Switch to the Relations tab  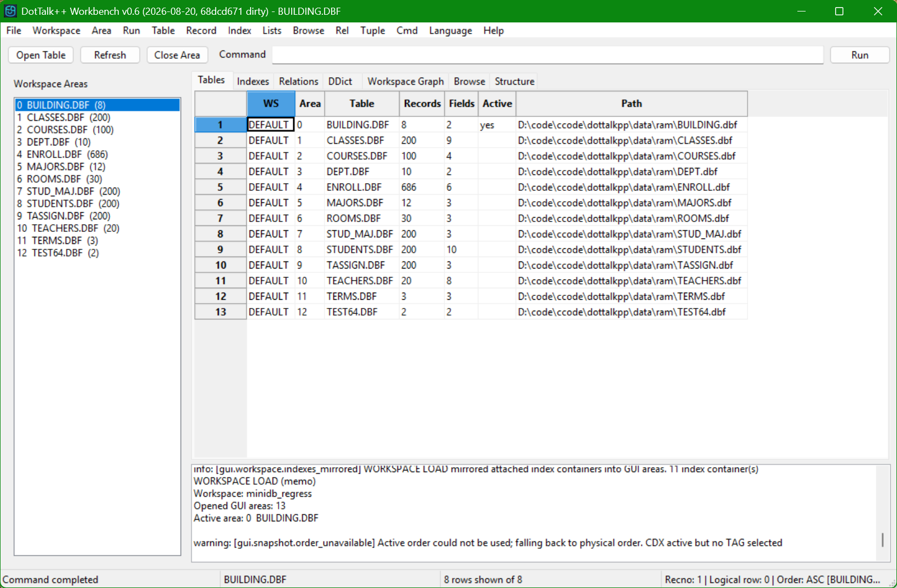[x=298, y=81]
